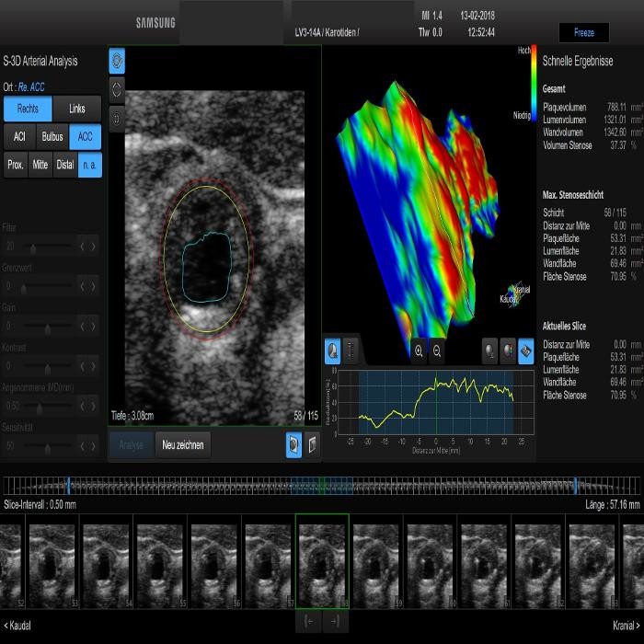Screen dimensions: 644x644
Task: Select the multicolor sphere render icon
Action: point(508,351)
